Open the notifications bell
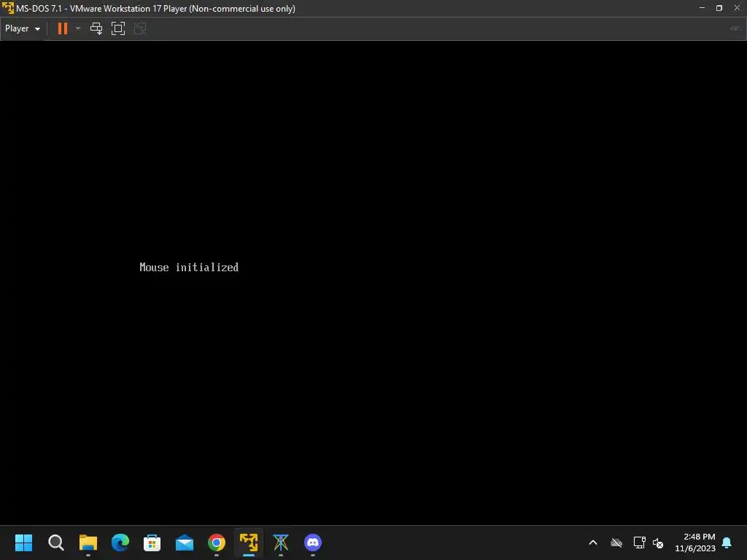 [727, 542]
